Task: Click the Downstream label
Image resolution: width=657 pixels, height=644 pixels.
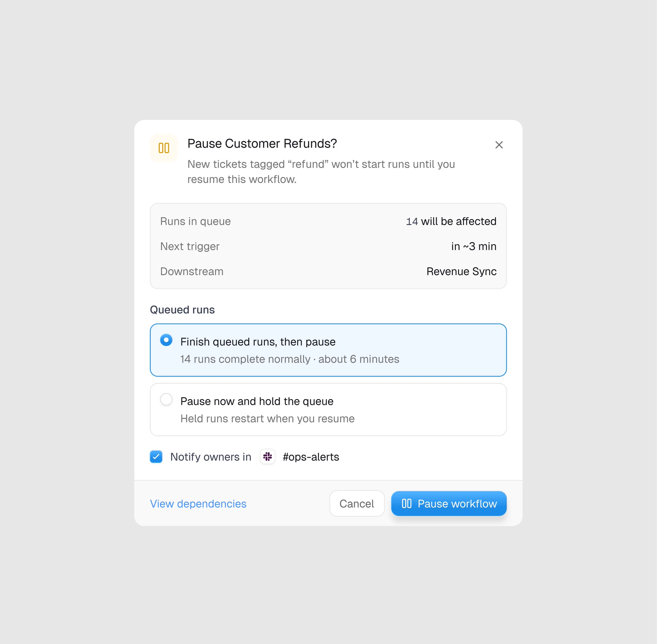Action: pyautogui.click(x=192, y=271)
